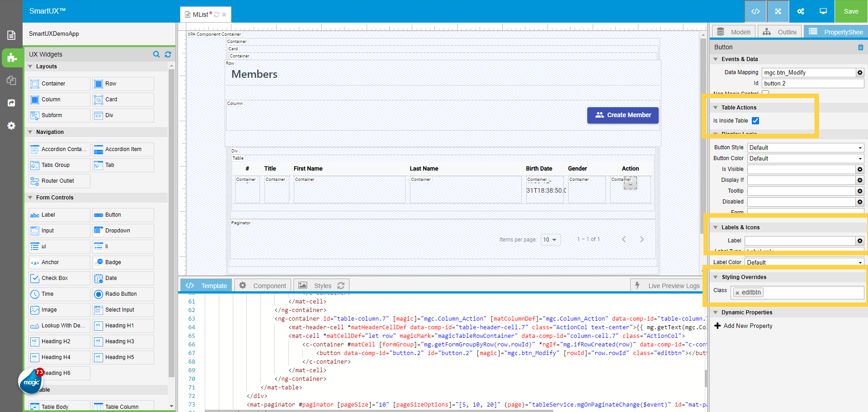Click the monitor preview icon near Save
This screenshot has height=412, width=868.
[x=823, y=11]
